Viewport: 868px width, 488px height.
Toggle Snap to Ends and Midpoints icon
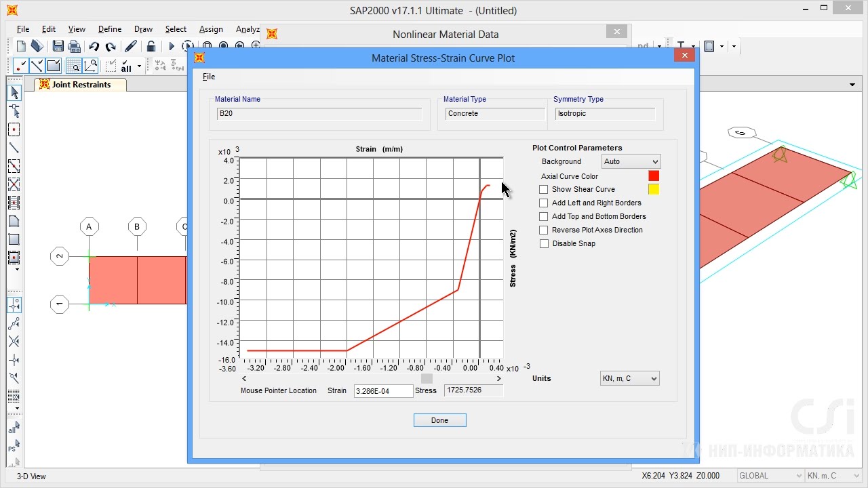(x=14, y=323)
